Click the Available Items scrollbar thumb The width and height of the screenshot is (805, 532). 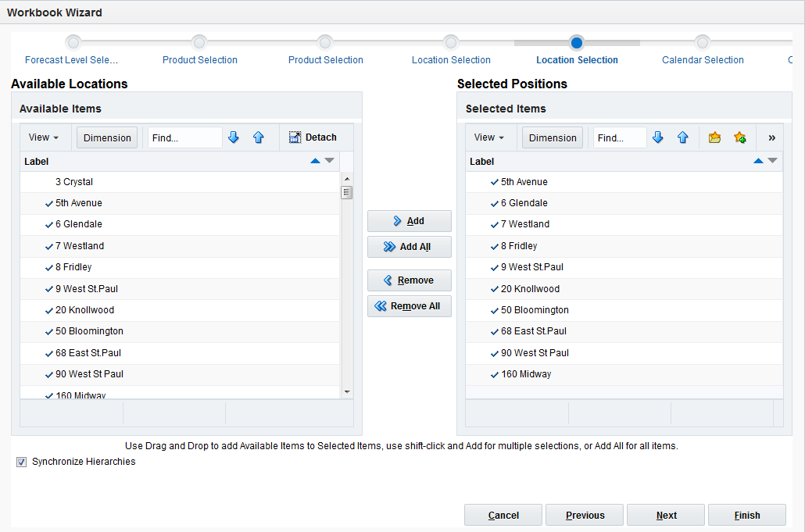pyautogui.click(x=347, y=192)
